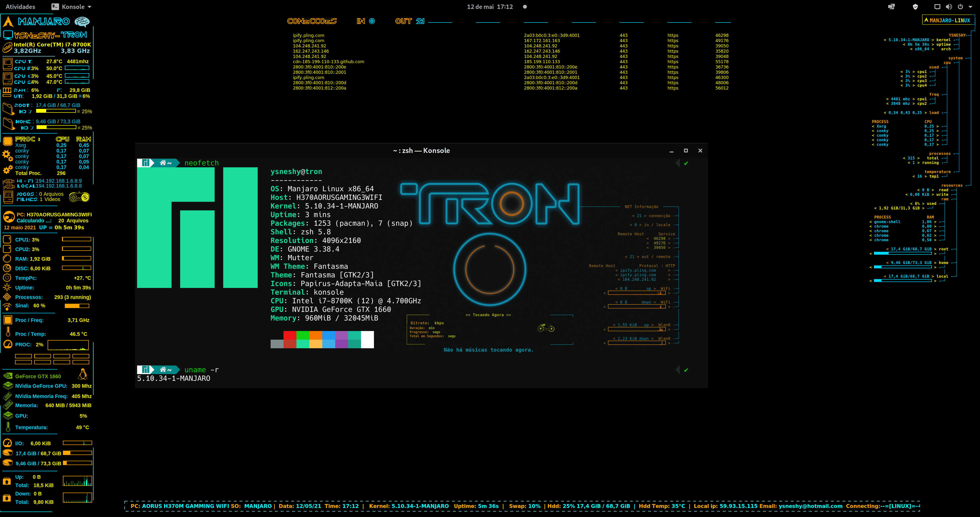Click the white color block in neofetch palette
This screenshot has height=517, width=980.
tap(367, 340)
